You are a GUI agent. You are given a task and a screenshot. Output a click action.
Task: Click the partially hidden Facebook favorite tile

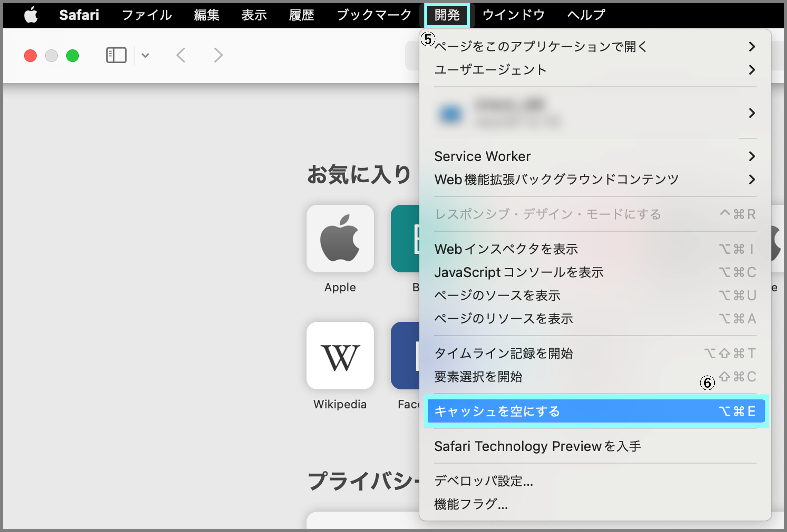click(405, 356)
